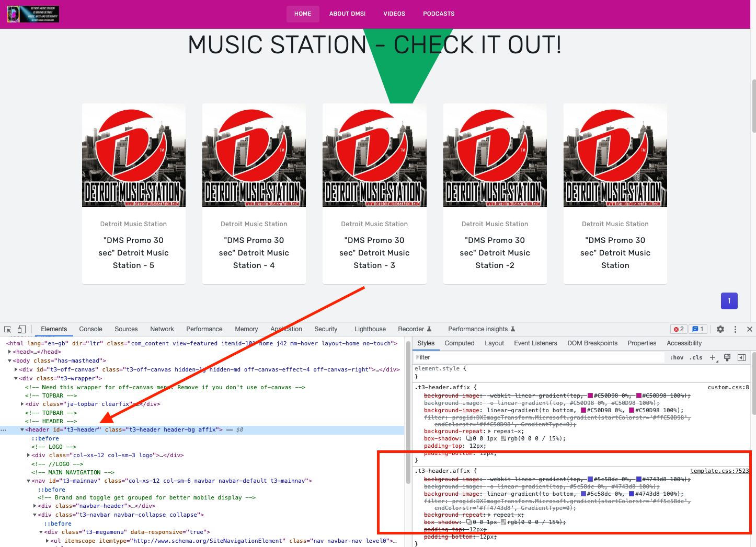Expand the head element node
The image size is (756, 547).
pyautogui.click(x=9, y=352)
